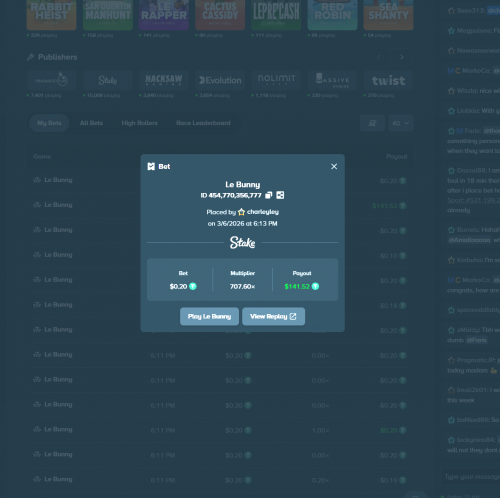Select the High Rollers tab

tap(139, 123)
